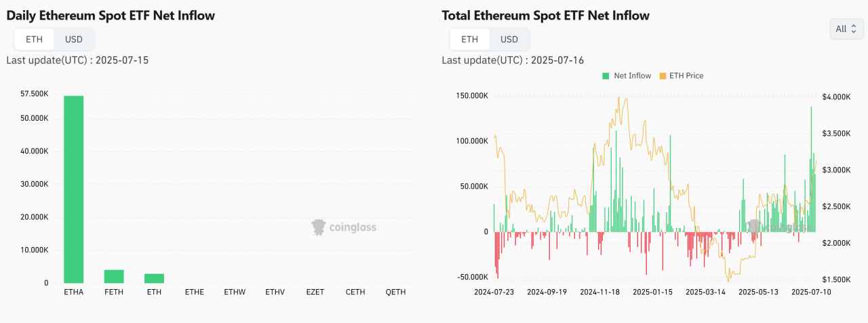Click the 2025-07-10 date axis label
The height and width of the screenshot is (323, 868).
point(813,292)
